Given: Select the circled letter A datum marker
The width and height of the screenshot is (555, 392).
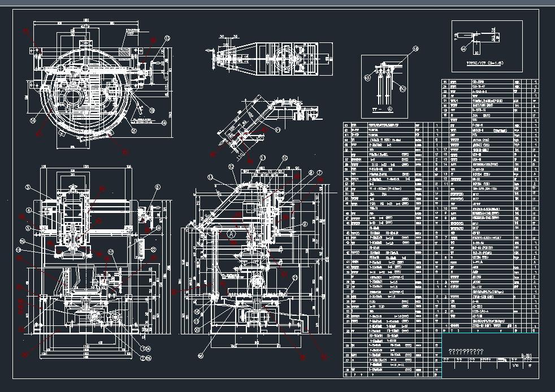Looking at the screenshot, I should coord(231,234).
